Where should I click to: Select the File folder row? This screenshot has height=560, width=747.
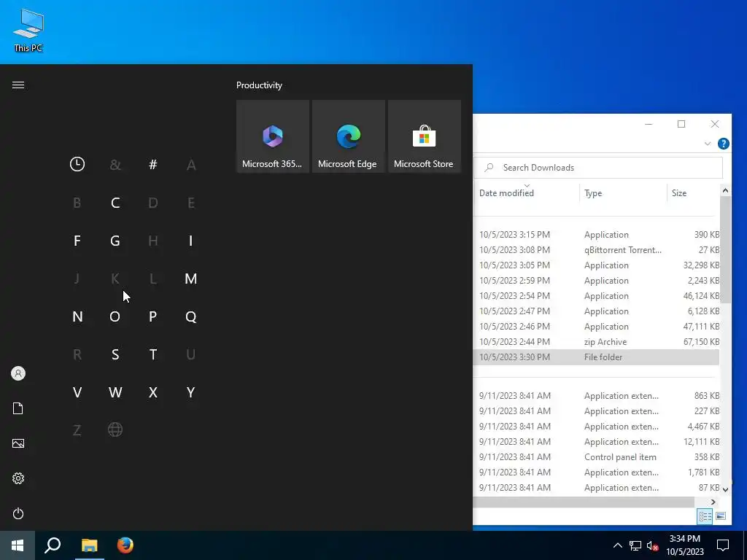click(597, 357)
